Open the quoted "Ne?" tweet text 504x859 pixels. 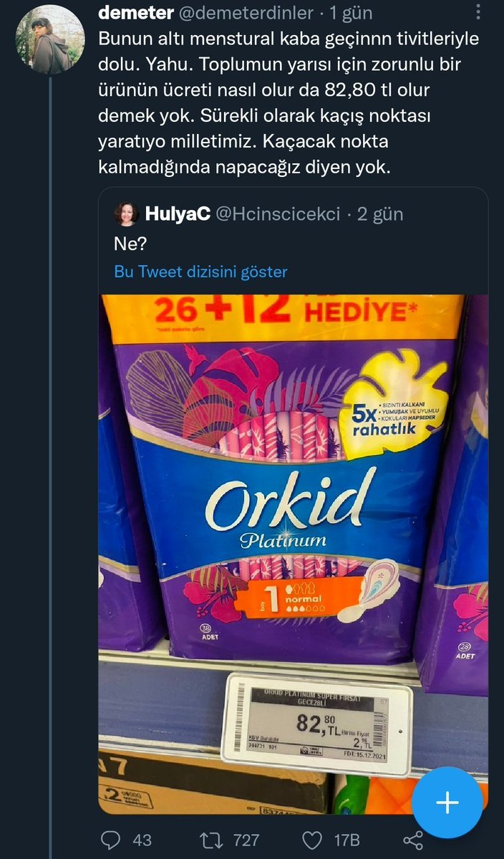pyautogui.click(x=130, y=244)
